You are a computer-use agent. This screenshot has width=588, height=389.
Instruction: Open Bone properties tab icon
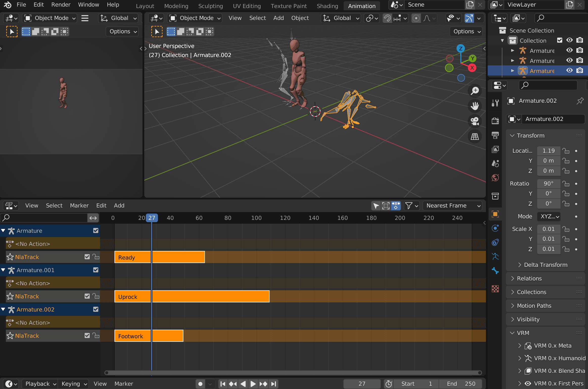(495, 271)
